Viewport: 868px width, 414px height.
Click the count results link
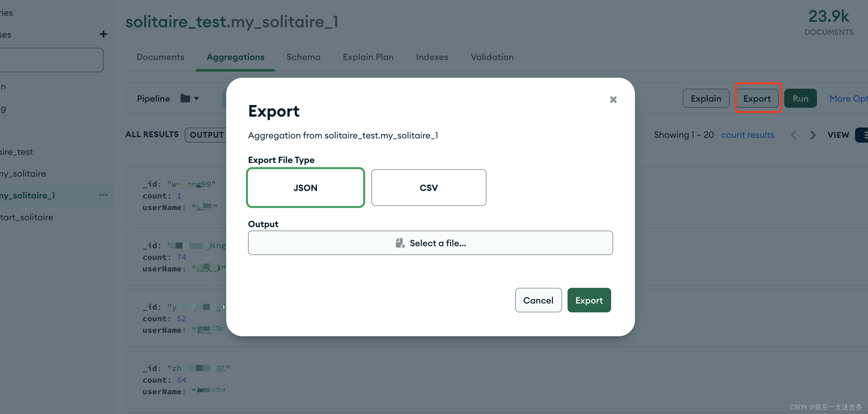tap(747, 135)
